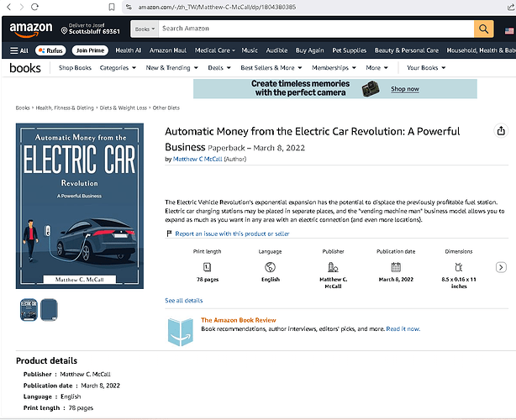
Task: Open author link Matthew C McCall
Action: 197,160
